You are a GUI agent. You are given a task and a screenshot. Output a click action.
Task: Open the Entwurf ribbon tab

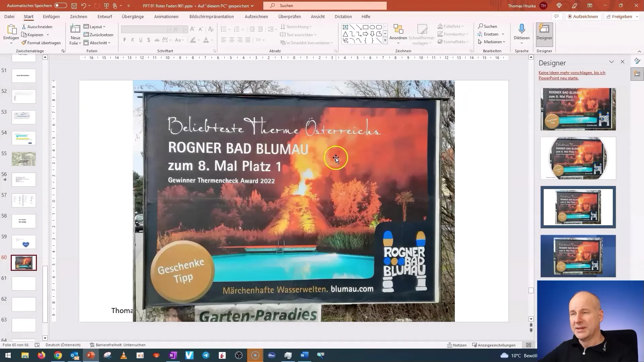(105, 16)
